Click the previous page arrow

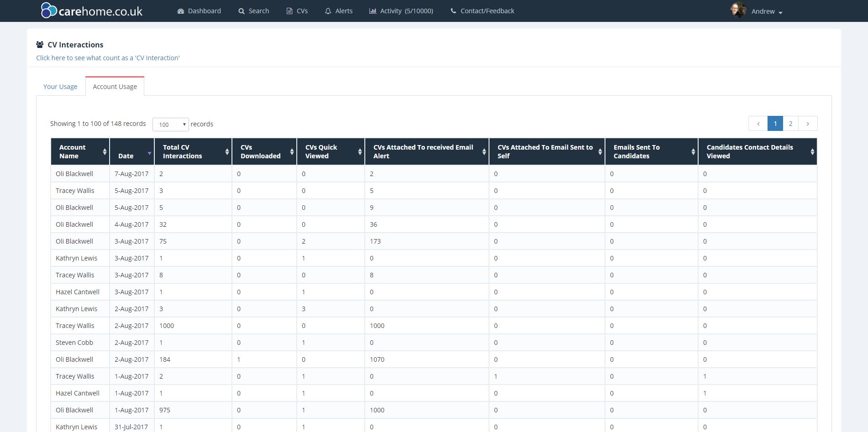pyautogui.click(x=758, y=124)
